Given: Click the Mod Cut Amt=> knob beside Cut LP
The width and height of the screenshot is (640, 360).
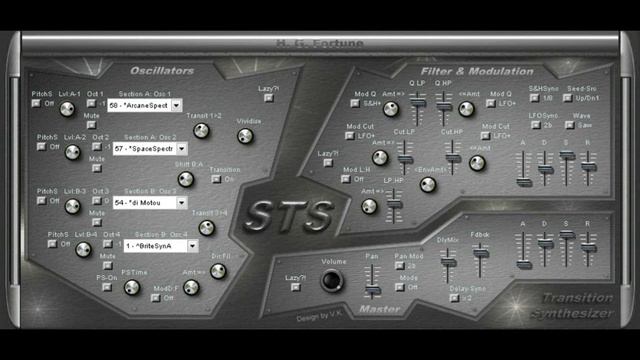Looking at the screenshot, I should (380, 158).
